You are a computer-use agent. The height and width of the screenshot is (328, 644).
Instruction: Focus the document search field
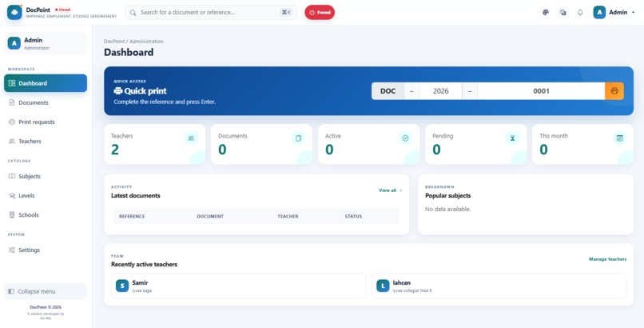coord(211,12)
